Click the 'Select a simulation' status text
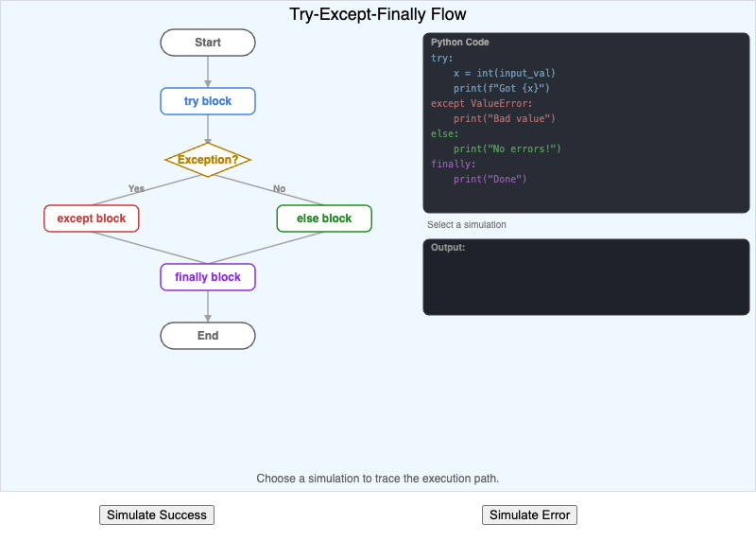Image resolution: width=756 pixels, height=541 pixels. pos(467,225)
